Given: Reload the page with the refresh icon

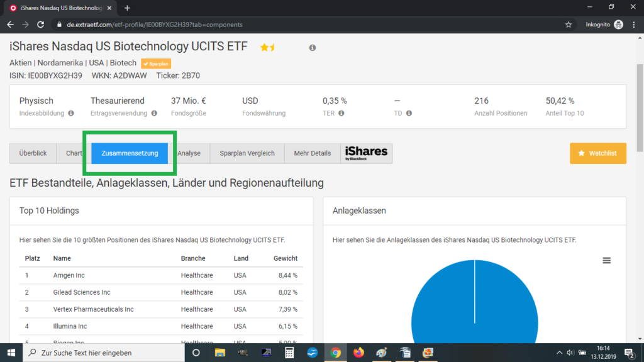Looking at the screenshot, I should click(40, 25).
